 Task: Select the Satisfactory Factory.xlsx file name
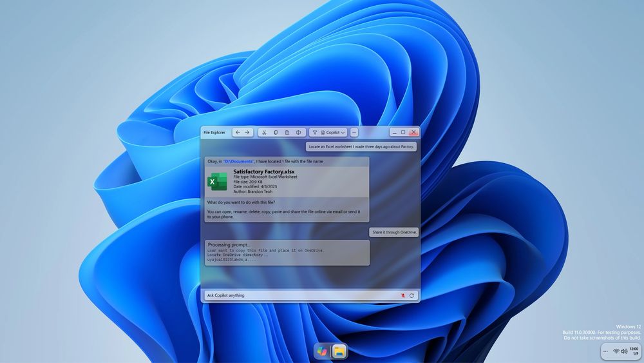(x=263, y=172)
